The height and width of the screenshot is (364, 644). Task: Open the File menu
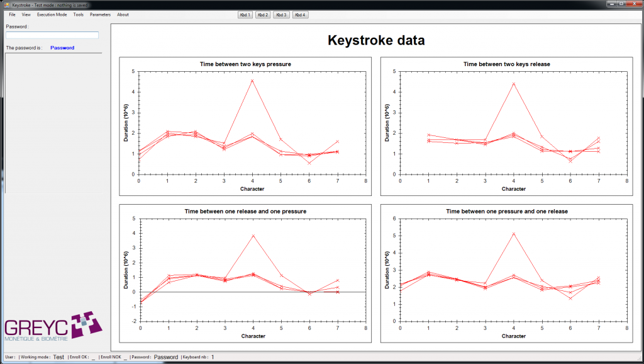pos(12,14)
